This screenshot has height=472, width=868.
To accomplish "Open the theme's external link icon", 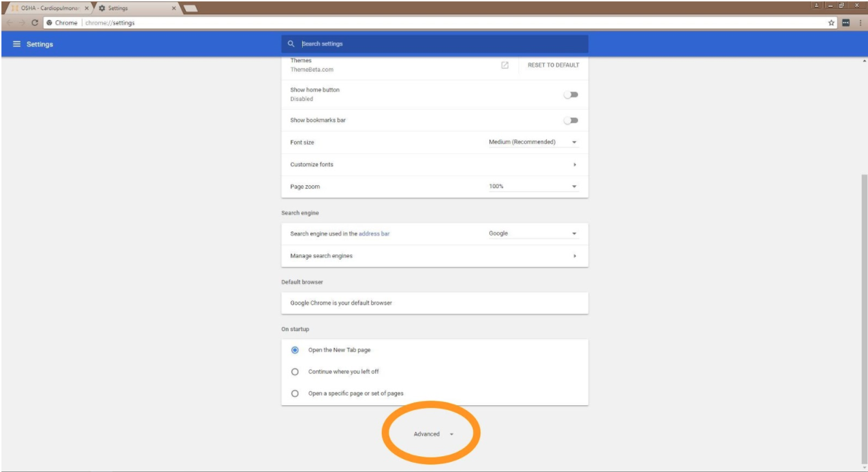I will pos(504,65).
